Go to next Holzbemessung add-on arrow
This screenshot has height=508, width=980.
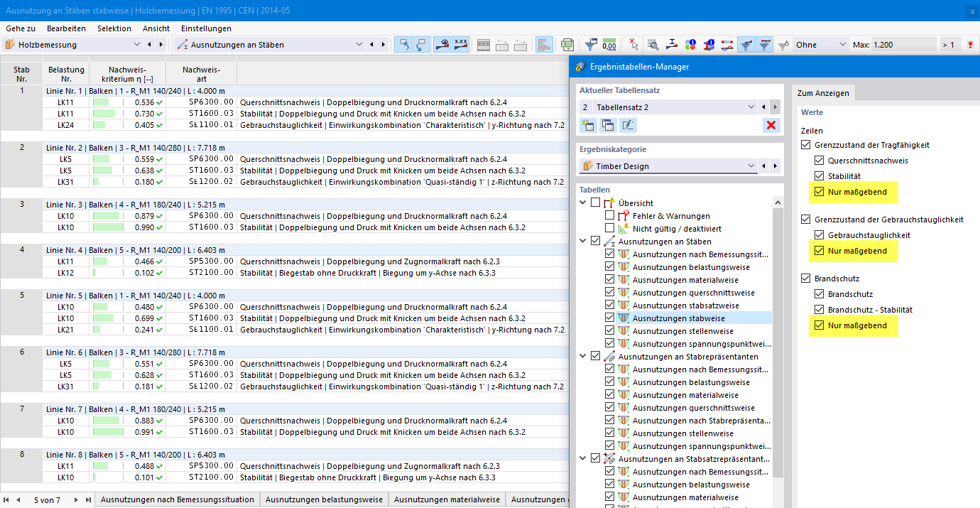(161, 45)
